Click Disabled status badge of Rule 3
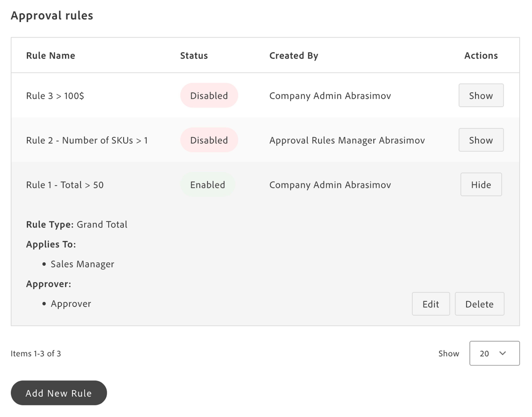Screen dimensions: 532x417 pos(209,95)
